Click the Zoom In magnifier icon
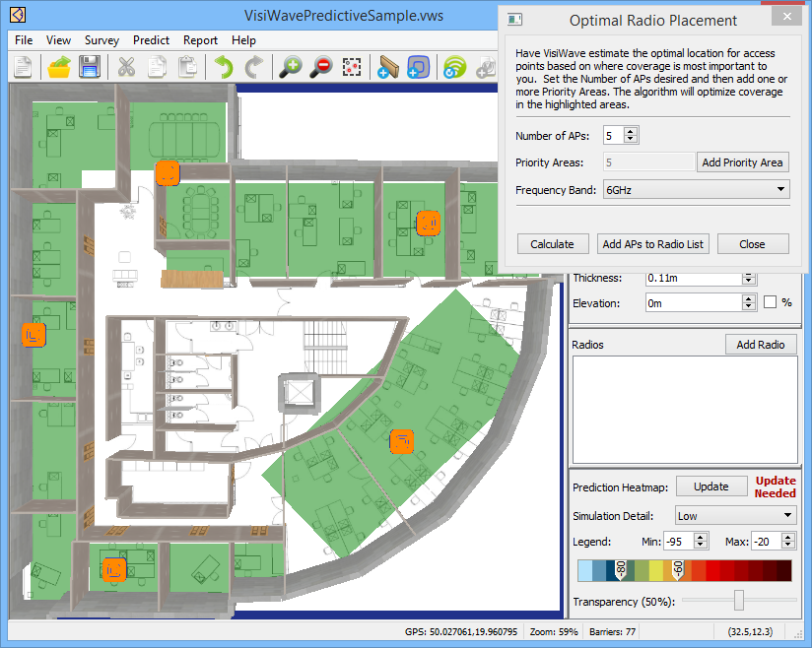Screen dimensions: 812x648 click(290, 67)
